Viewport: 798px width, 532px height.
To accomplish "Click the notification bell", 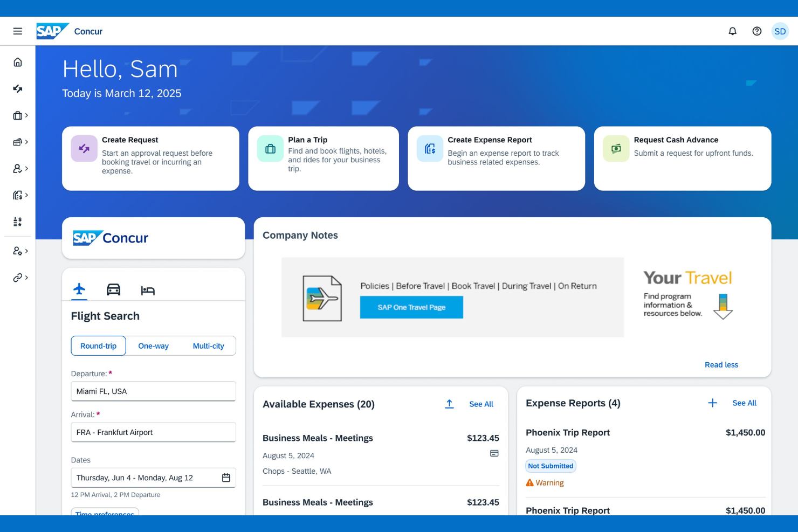I will point(732,31).
